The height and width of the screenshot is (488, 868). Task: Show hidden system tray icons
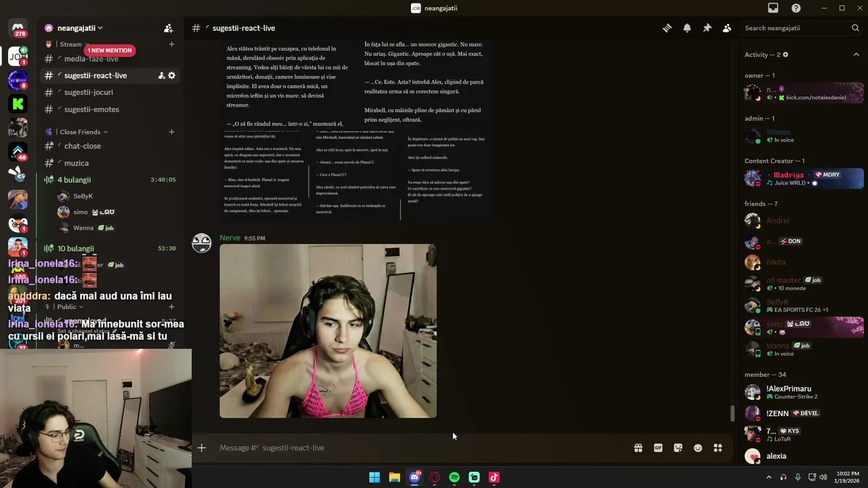[768, 477]
